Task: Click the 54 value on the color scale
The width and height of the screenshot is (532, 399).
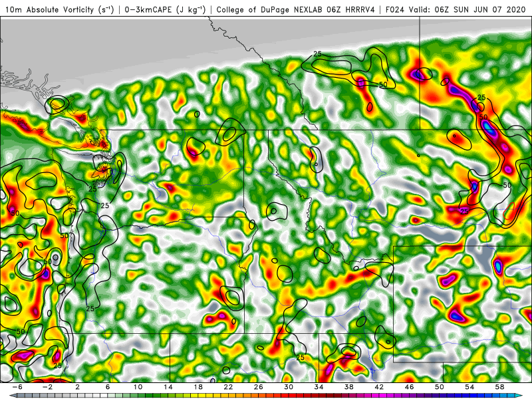Action: [469, 387]
